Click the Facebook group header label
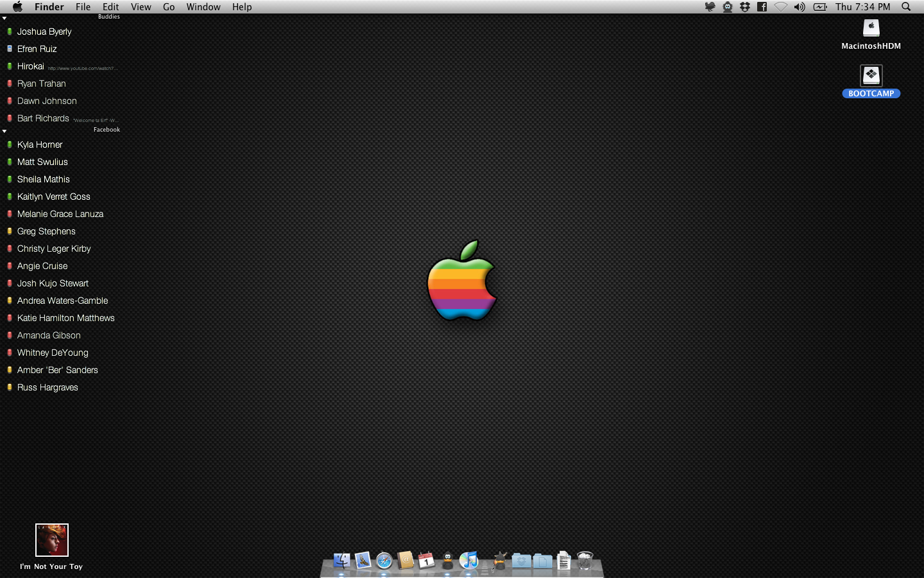The image size is (924, 578). pyautogui.click(x=107, y=130)
